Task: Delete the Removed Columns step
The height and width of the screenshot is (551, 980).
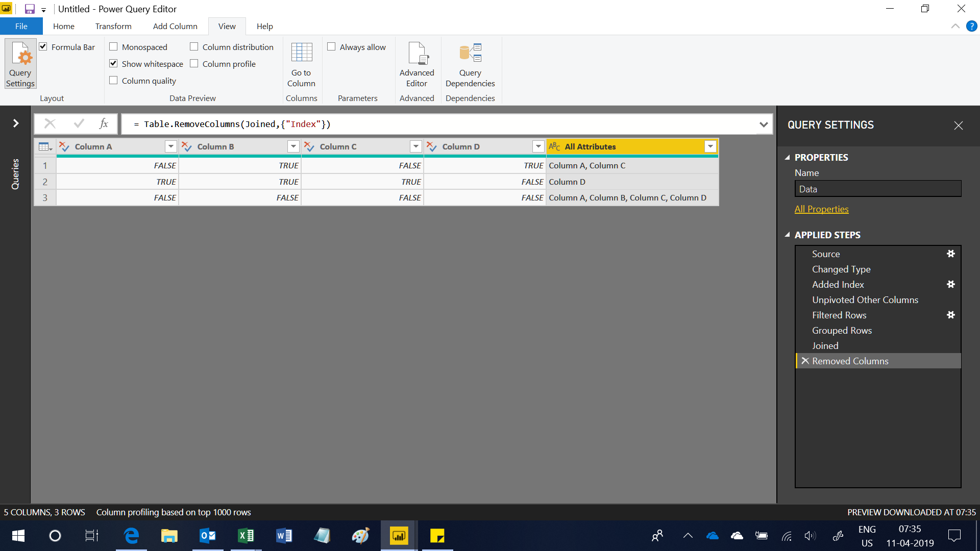Action: point(805,361)
